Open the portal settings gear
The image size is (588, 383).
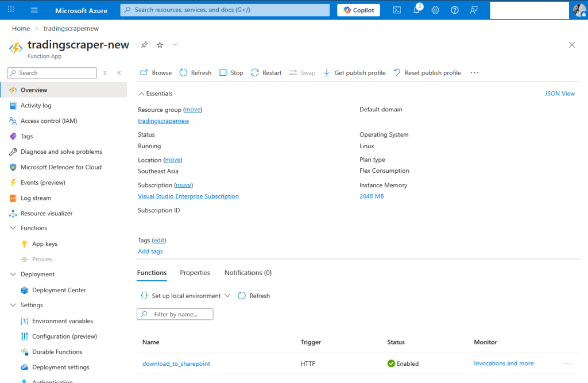point(435,10)
